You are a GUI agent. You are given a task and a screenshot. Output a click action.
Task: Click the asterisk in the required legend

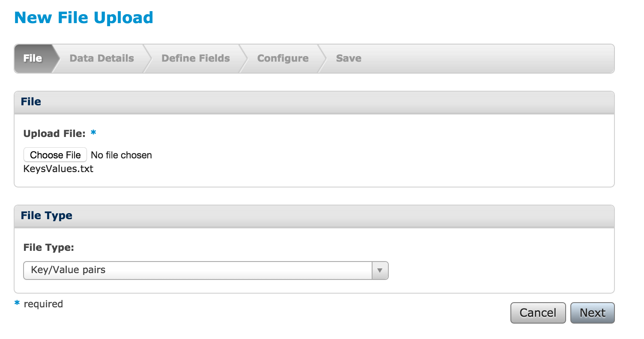tap(17, 303)
